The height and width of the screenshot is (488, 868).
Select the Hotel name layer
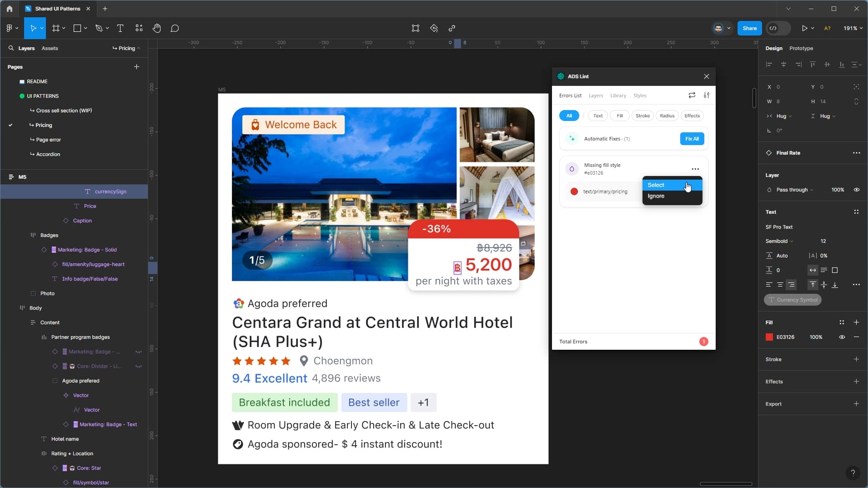(65, 439)
